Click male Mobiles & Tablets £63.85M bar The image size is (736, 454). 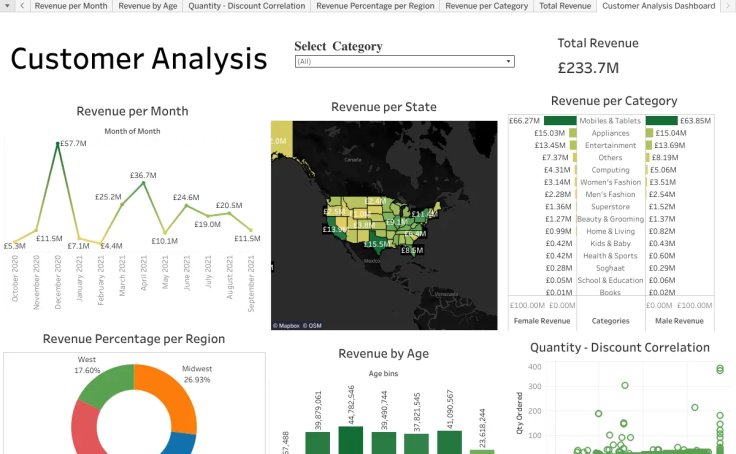(662, 121)
